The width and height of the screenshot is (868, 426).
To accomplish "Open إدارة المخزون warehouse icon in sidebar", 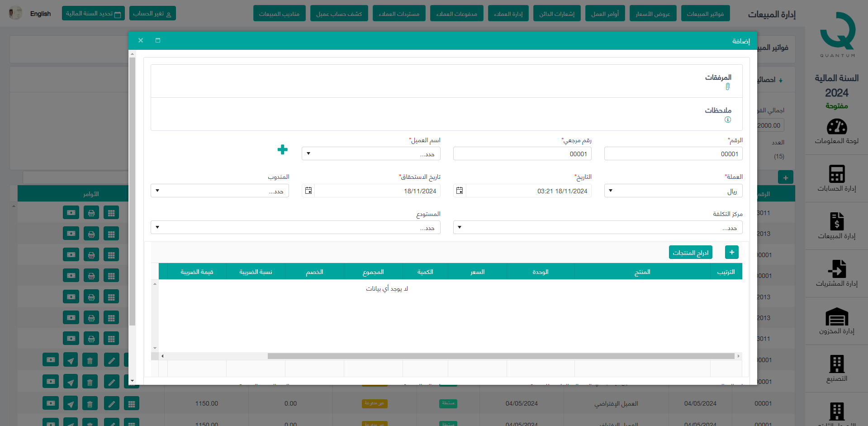I will pos(836,321).
